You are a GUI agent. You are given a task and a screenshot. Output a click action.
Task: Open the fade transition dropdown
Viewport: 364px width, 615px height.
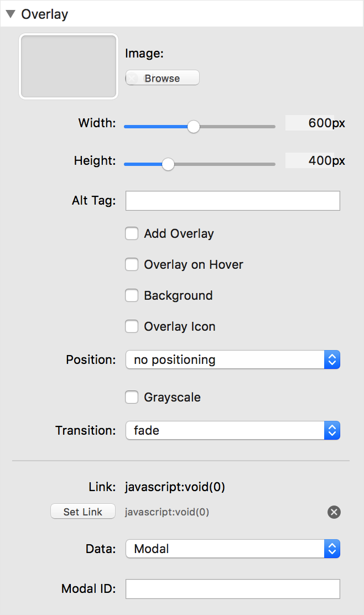click(x=232, y=430)
